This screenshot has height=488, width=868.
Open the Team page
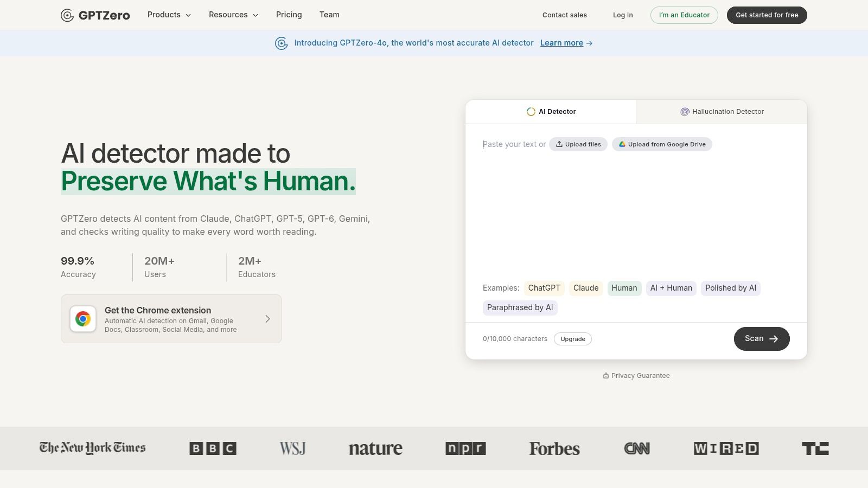[x=329, y=15]
